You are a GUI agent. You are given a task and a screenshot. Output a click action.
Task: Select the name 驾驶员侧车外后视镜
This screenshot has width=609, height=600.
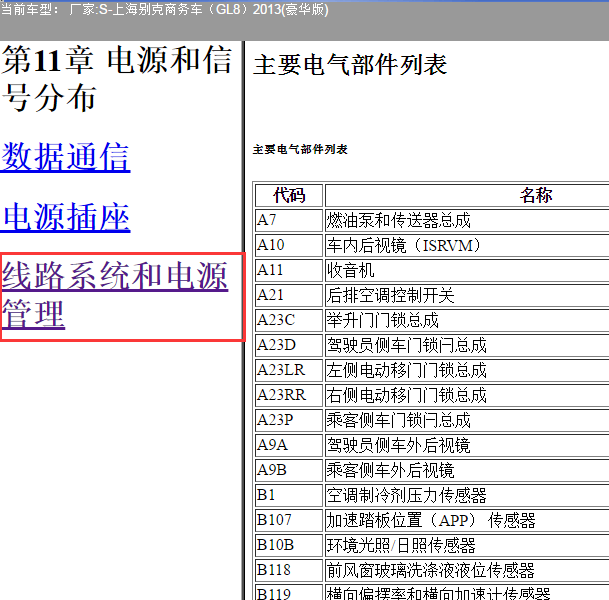tap(398, 445)
